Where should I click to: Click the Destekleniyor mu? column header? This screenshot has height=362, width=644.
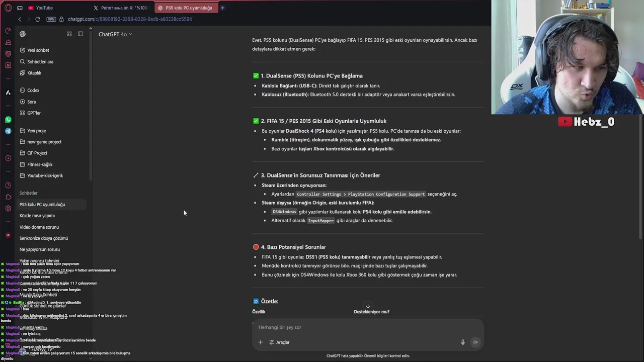(x=371, y=312)
